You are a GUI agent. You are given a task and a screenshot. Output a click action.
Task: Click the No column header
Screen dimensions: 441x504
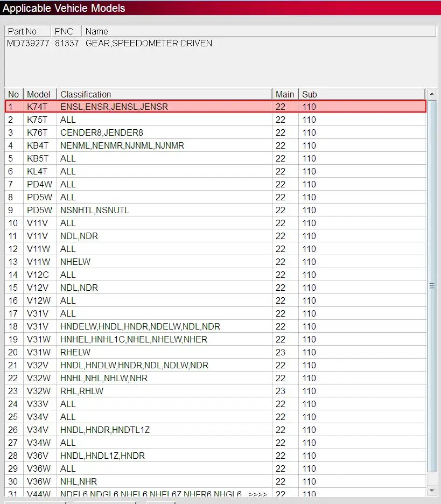pyautogui.click(x=14, y=94)
